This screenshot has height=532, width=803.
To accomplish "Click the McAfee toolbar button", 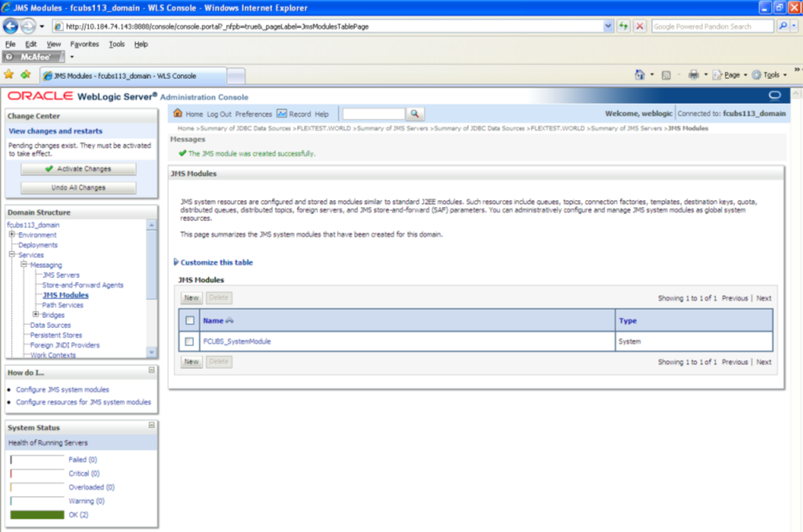I will (x=34, y=57).
